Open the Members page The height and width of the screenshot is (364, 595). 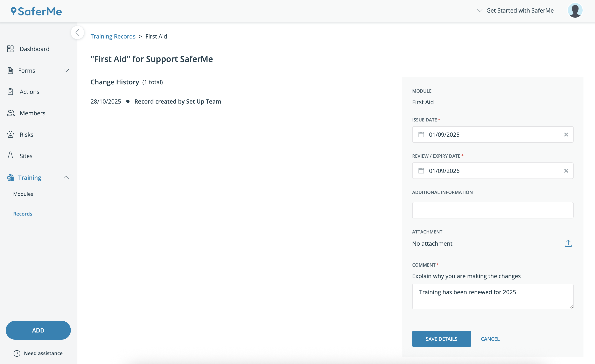(32, 113)
